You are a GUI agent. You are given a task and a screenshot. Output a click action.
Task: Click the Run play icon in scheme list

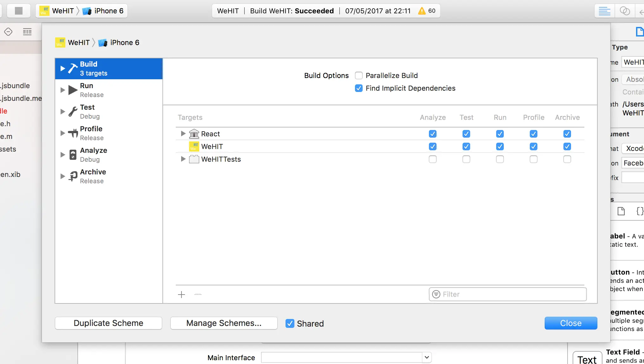point(73,90)
